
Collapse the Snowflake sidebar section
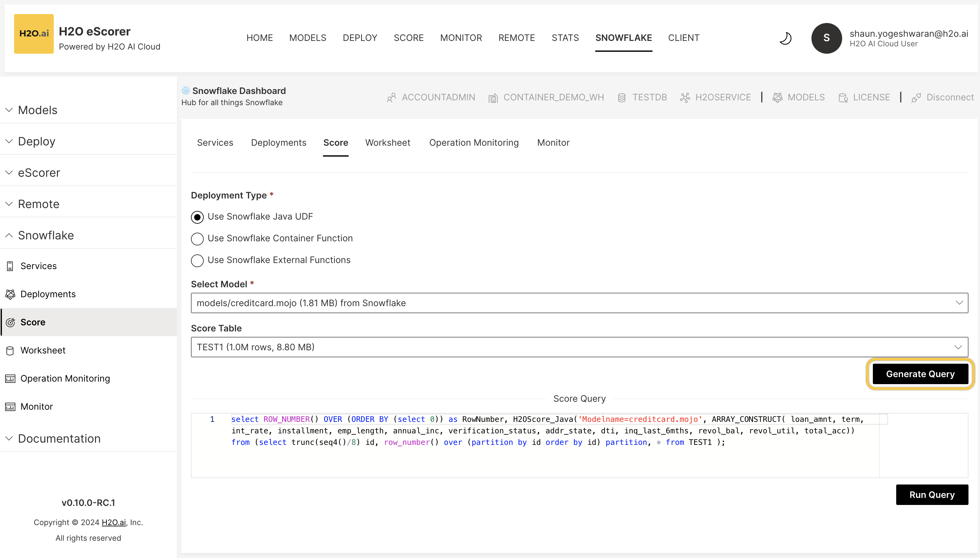coord(9,235)
